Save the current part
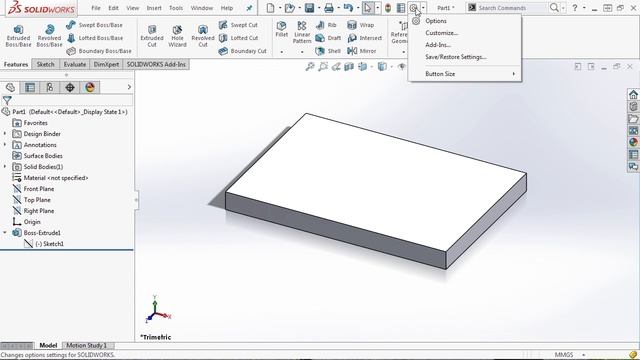This screenshot has width=640, height=360. tap(309, 8)
